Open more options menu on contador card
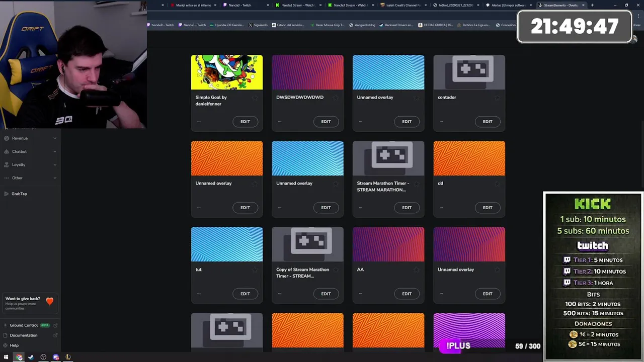 coord(441,122)
